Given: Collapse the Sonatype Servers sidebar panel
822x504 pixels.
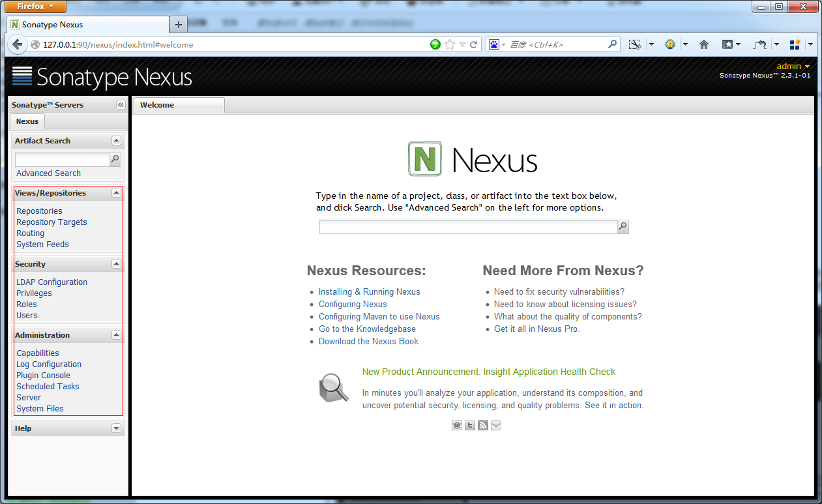Looking at the screenshot, I should pos(120,104).
